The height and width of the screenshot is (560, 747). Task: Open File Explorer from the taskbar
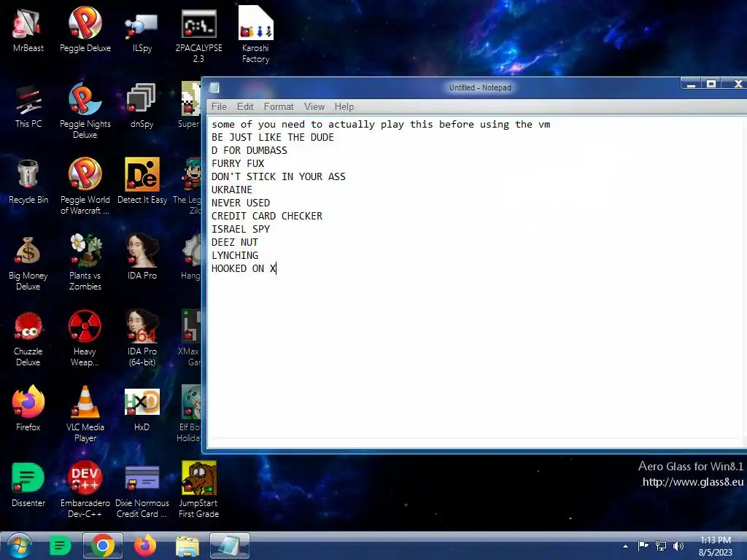[x=187, y=545]
